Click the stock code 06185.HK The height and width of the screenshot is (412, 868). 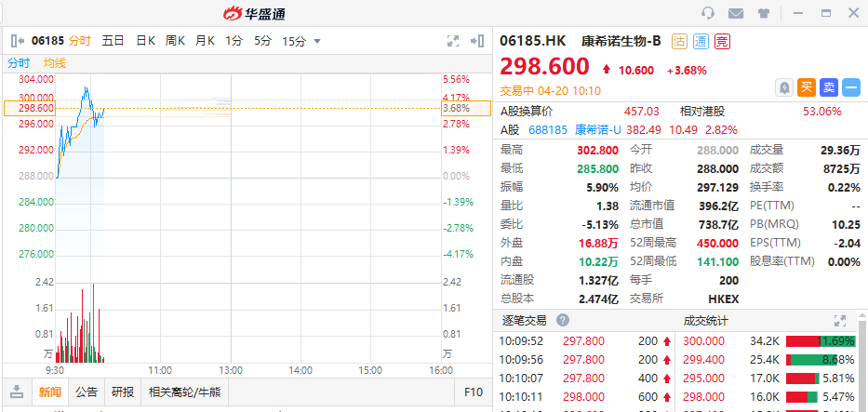tap(533, 41)
